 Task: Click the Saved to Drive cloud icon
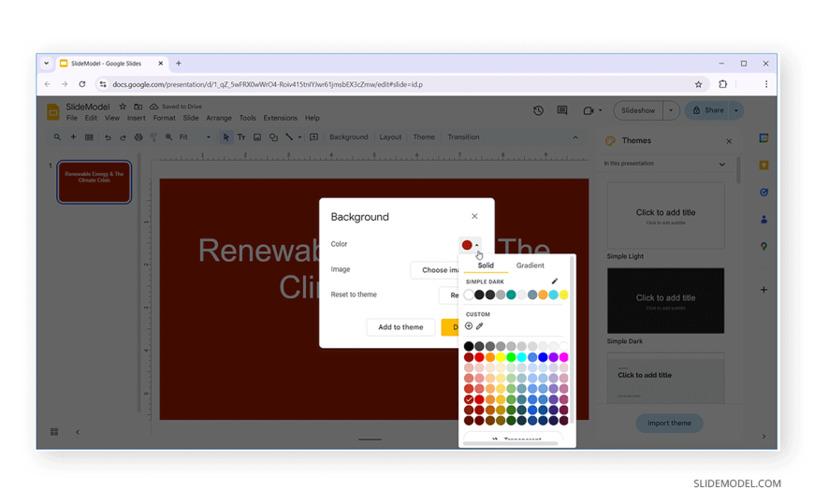pyautogui.click(x=153, y=107)
